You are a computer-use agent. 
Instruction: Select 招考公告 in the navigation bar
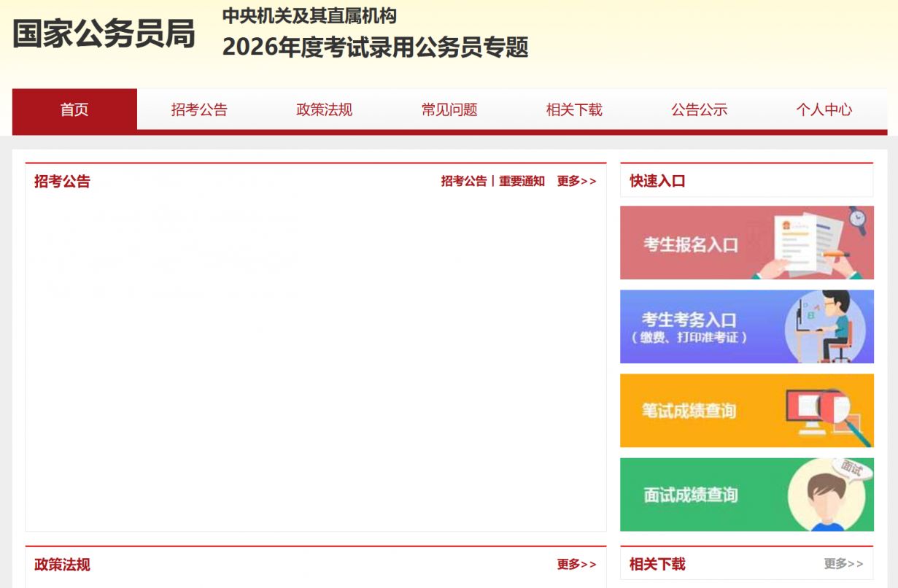pyautogui.click(x=199, y=110)
